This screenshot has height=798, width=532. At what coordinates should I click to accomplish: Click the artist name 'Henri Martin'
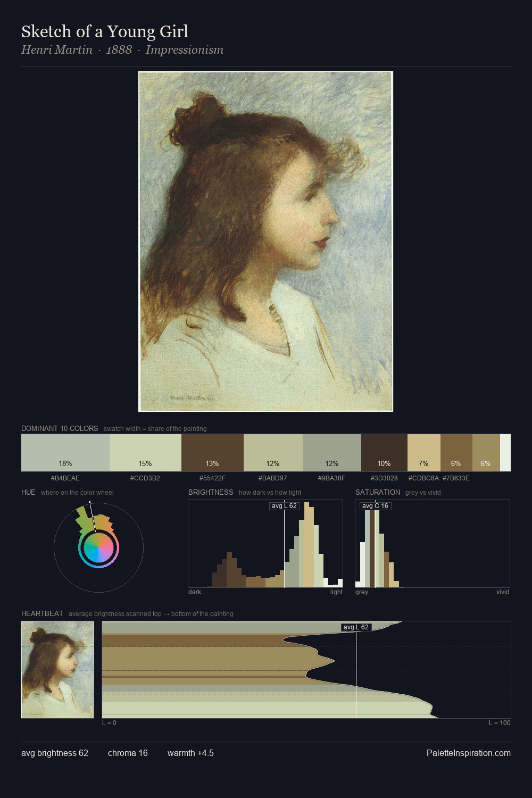pyautogui.click(x=57, y=50)
